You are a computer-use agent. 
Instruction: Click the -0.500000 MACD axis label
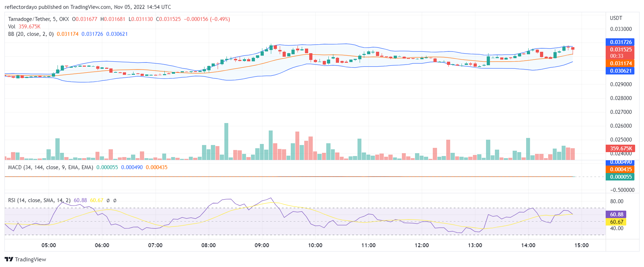point(622,190)
